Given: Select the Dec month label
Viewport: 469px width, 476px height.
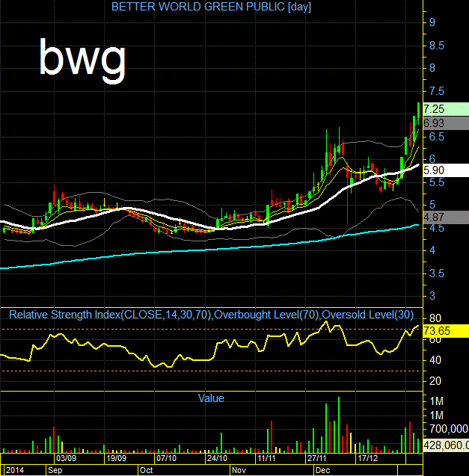Looking at the screenshot, I should click(x=322, y=470).
